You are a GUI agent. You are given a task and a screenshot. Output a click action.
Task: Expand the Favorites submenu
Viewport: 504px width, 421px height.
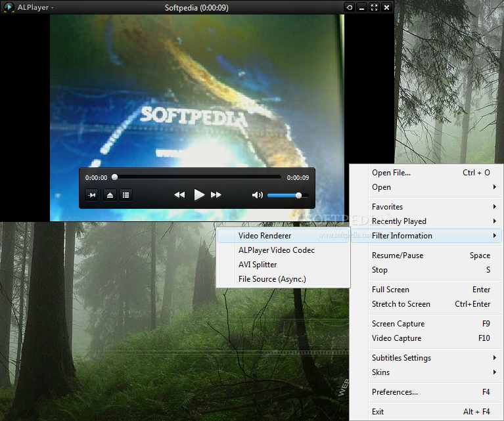(426, 207)
